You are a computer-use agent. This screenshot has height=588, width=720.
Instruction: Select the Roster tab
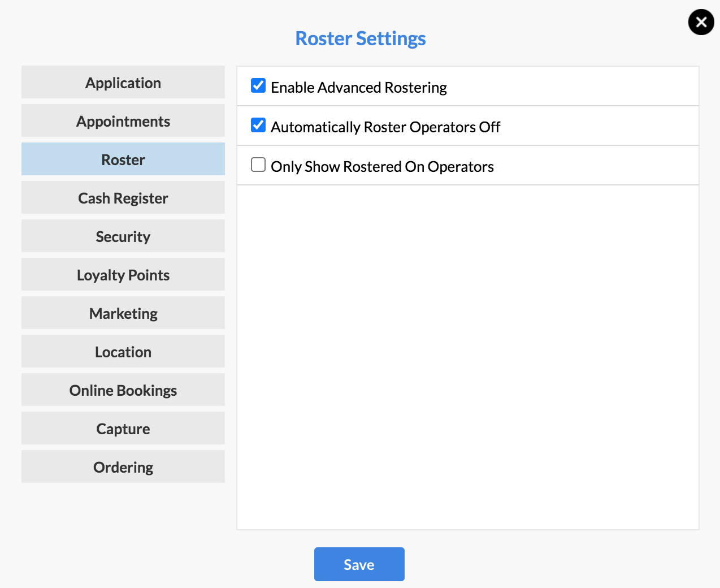[x=123, y=159]
